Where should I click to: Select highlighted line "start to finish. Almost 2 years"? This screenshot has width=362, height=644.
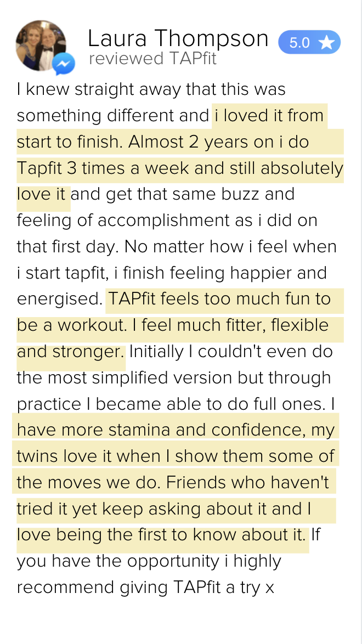(x=162, y=142)
